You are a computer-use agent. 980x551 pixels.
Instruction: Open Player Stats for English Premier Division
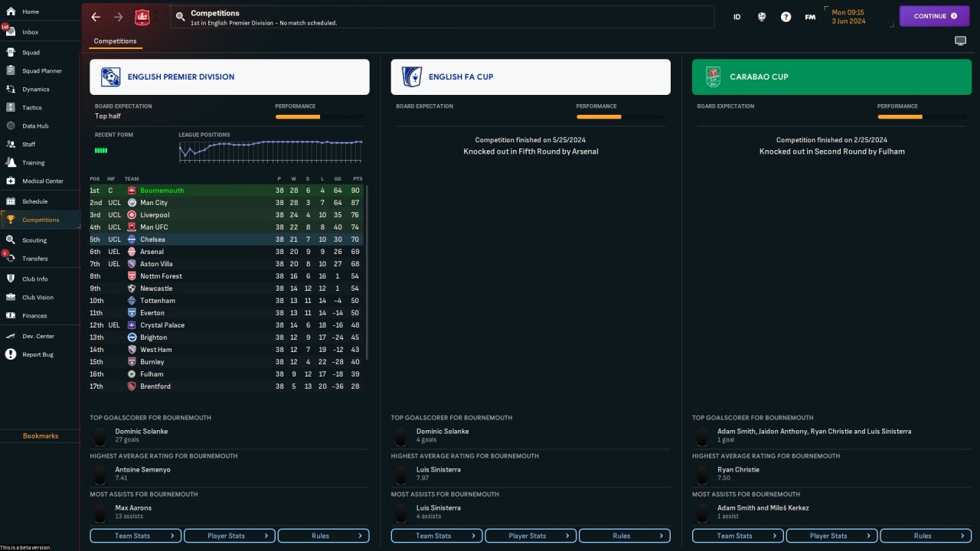tap(230, 536)
